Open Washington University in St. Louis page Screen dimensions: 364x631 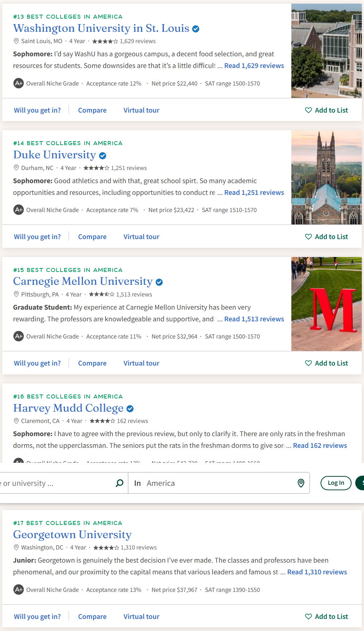[101, 28]
